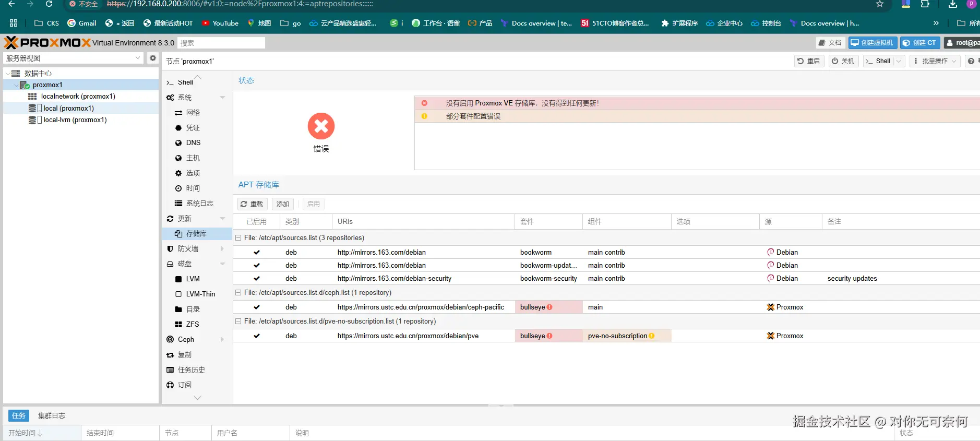
Task: Click the red error X status icon
Action: pos(321,126)
